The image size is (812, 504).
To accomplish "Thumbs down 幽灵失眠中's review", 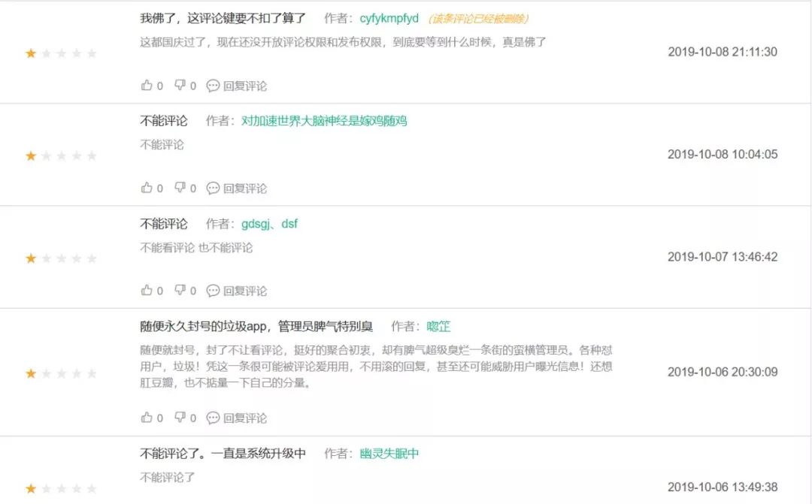I will (x=182, y=502).
